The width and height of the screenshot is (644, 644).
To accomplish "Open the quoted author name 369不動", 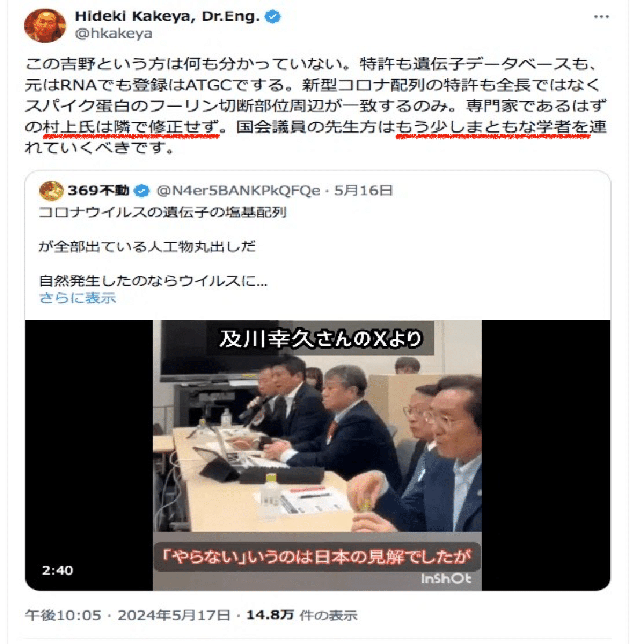I will (x=98, y=191).
